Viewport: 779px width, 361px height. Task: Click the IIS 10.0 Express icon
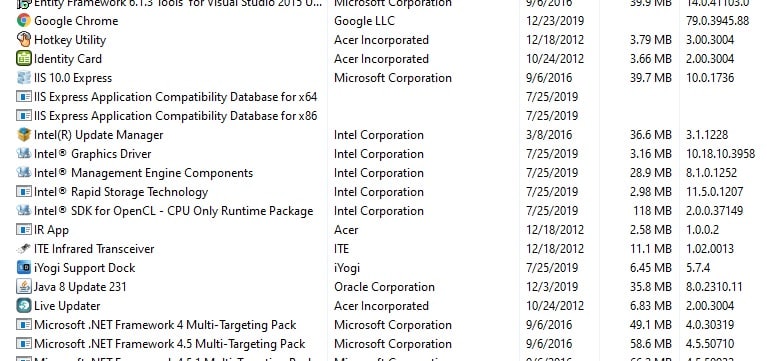(x=23, y=77)
